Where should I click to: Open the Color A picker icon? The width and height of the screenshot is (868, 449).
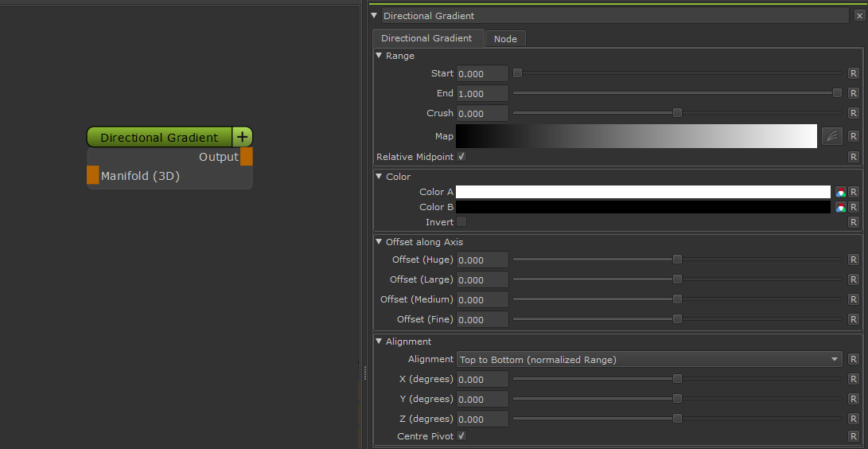[x=840, y=192]
